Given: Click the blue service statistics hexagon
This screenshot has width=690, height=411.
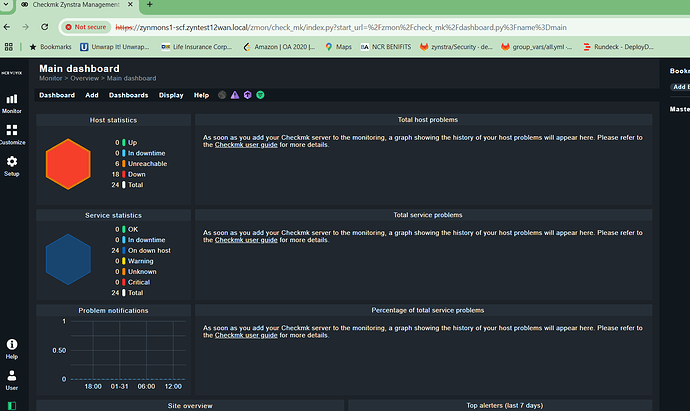Looking at the screenshot, I should coord(68,260).
